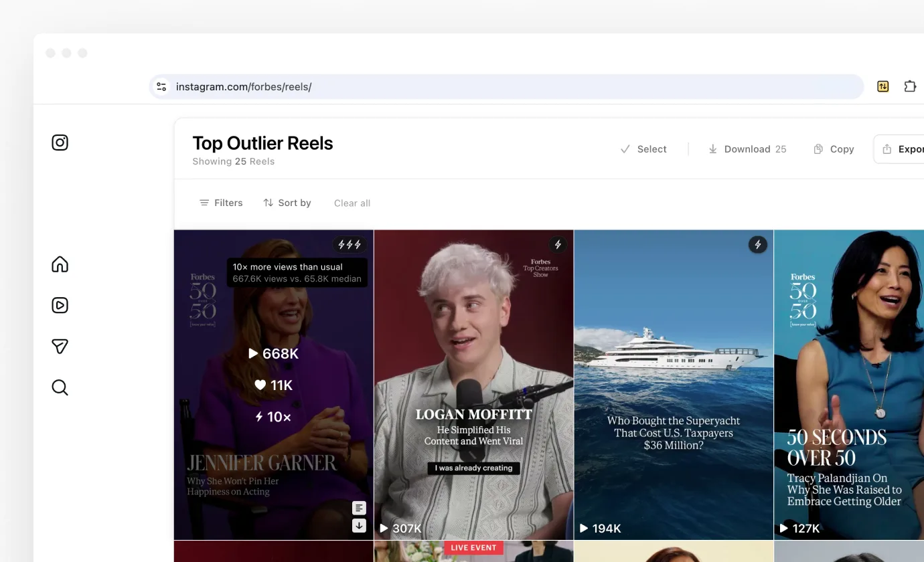Screen dimensions: 924x562
Task: Click the 10× outlier score stat
Action: click(273, 417)
